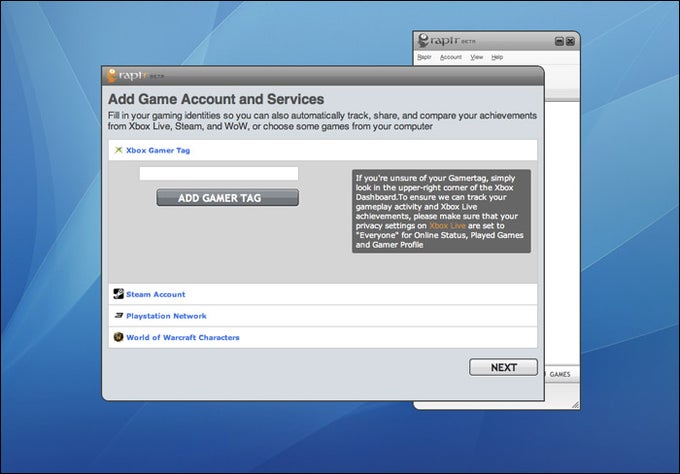Viewport: 680px width, 474px height.
Task: Open the orange Xbox Live link
Action: (447, 226)
